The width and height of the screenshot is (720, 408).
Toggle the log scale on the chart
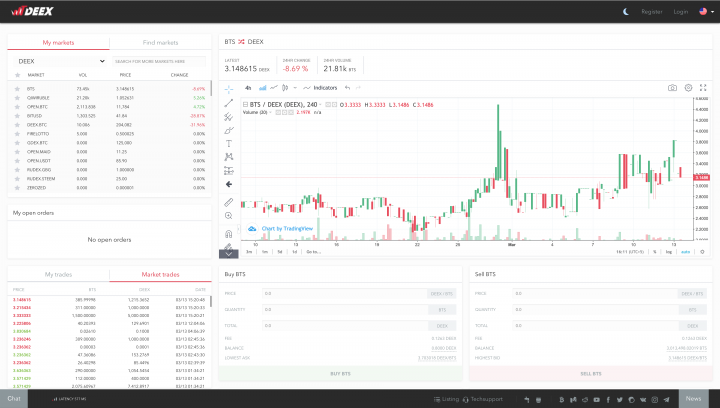click(x=669, y=252)
